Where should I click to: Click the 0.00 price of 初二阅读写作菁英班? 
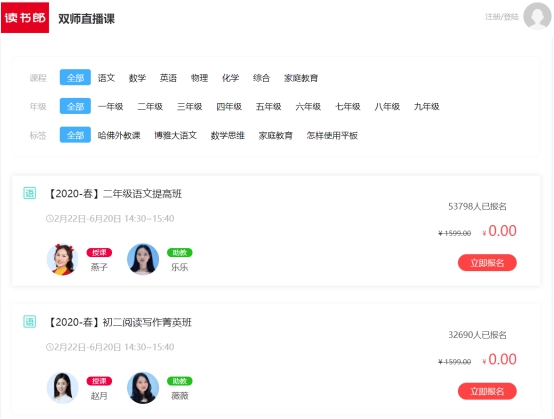click(x=502, y=359)
